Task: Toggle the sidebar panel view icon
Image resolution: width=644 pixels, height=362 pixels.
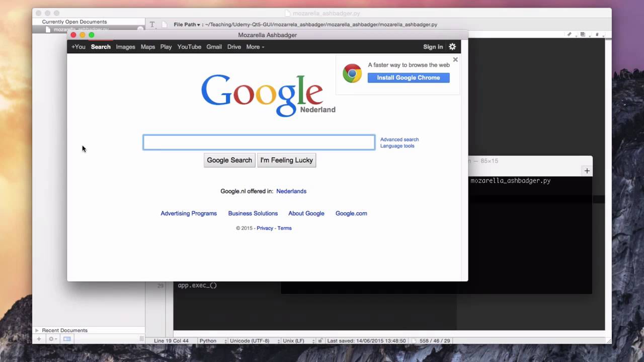Action: tap(67, 339)
